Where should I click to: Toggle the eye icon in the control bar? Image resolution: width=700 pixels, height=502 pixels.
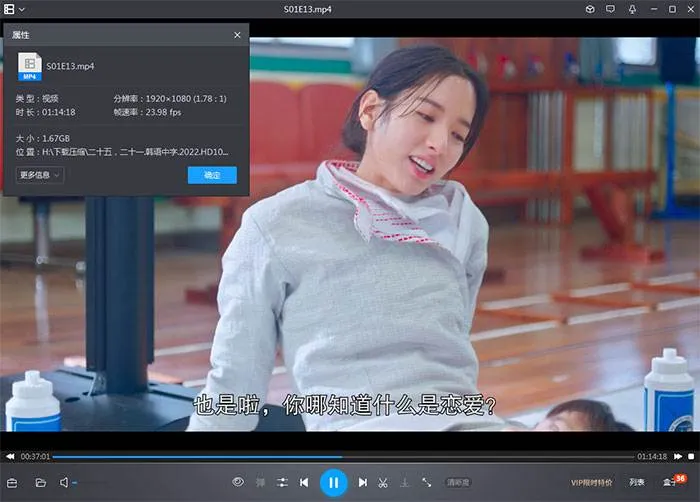pyautogui.click(x=238, y=482)
